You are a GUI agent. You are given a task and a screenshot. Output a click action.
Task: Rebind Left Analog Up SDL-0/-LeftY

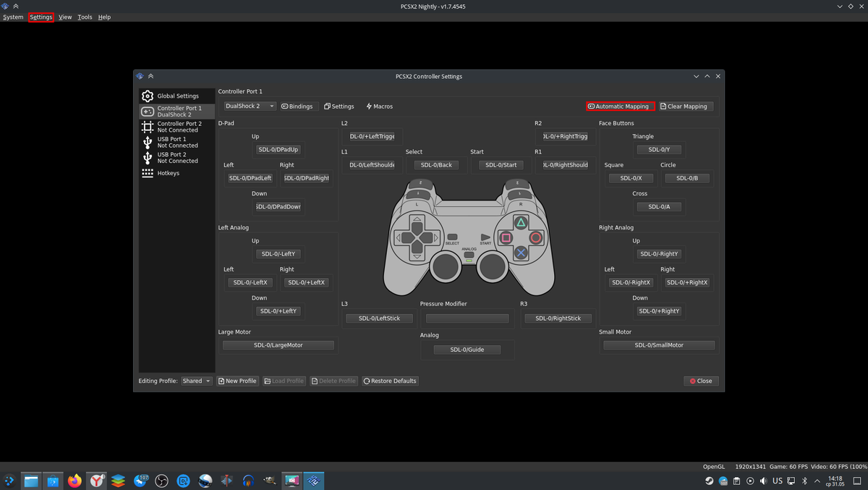coord(278,254)
